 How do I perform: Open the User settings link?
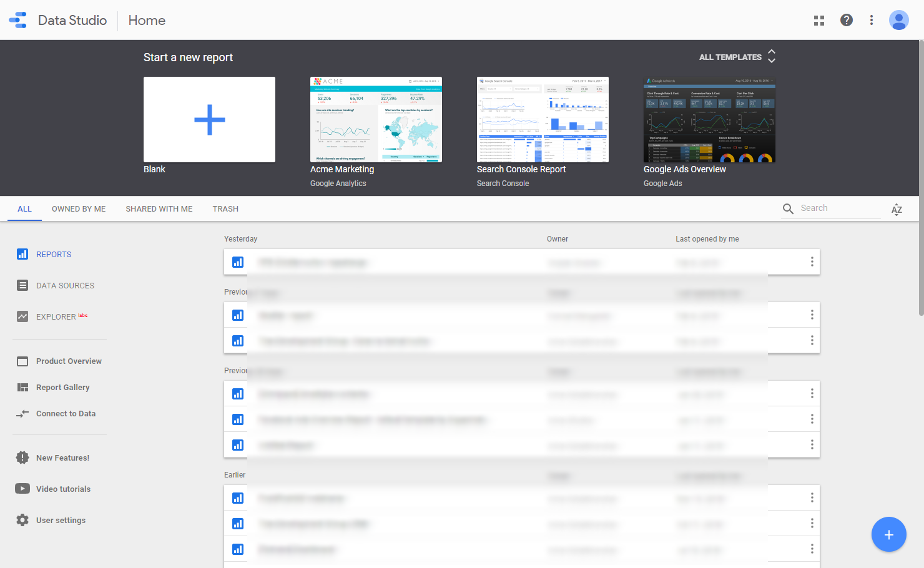point(61,521)
